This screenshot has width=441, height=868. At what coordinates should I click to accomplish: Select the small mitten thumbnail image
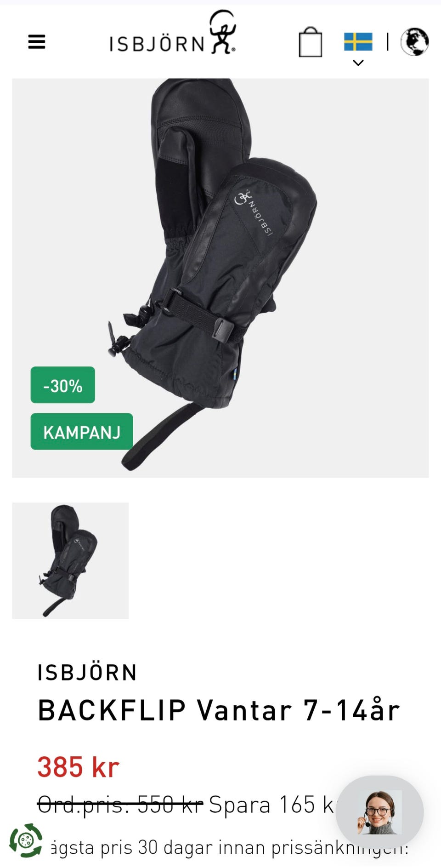point(70,560)
